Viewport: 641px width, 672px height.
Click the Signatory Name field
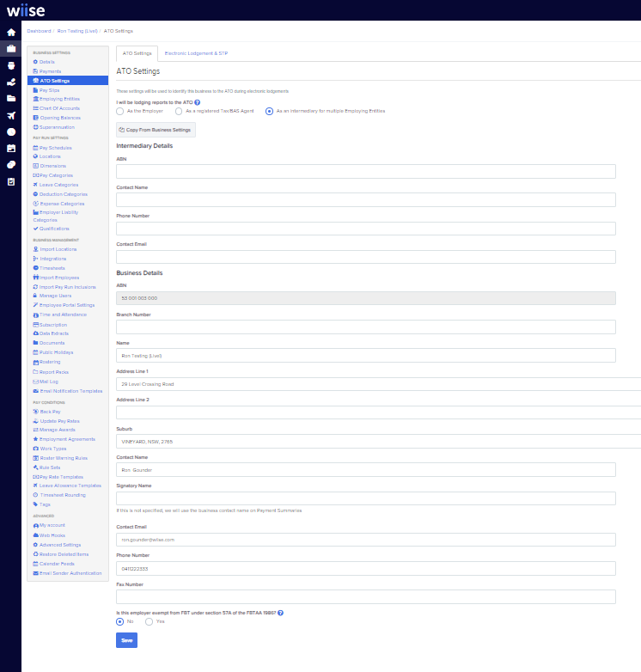(x=366, y=498)
